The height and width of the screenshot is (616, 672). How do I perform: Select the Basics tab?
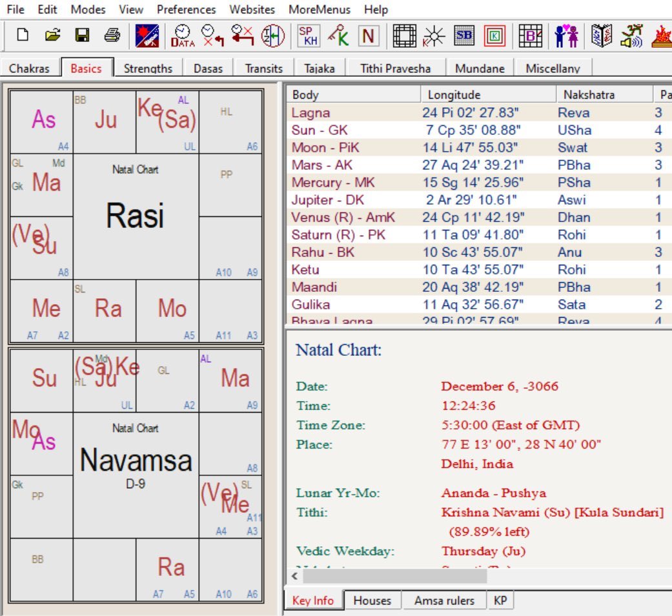click(x=86, y=68)
